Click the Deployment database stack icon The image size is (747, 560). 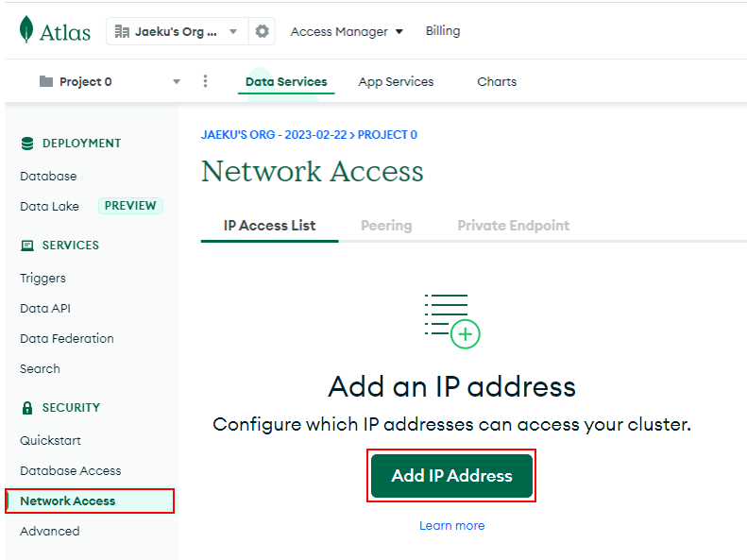[x=27, y=144]
